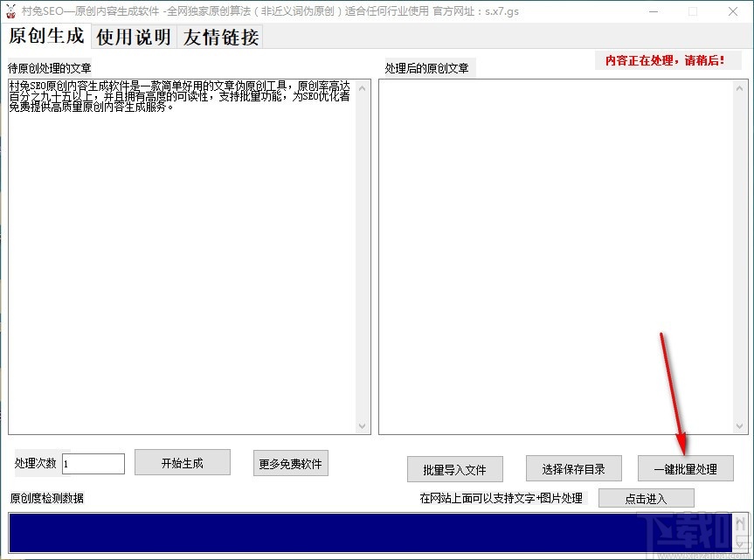
Task: Click the red processing status message
Action: point(668,59)
